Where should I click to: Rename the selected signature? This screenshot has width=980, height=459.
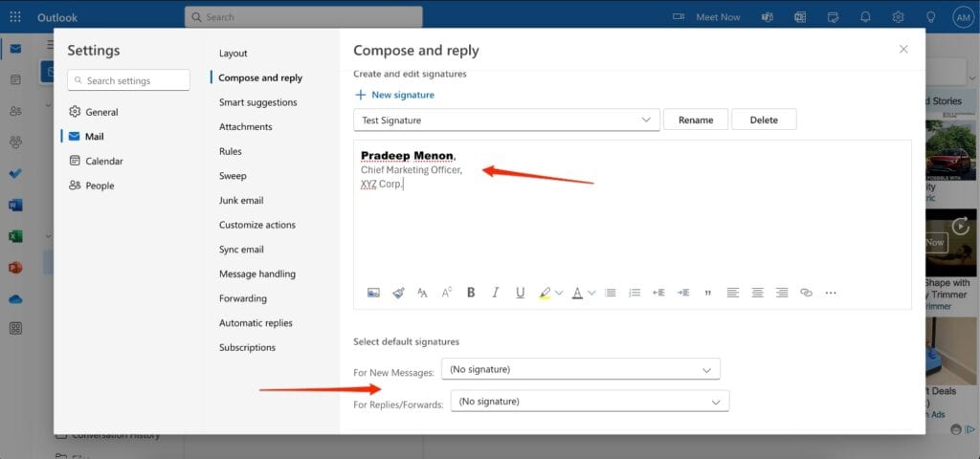[x=696, y=120]
